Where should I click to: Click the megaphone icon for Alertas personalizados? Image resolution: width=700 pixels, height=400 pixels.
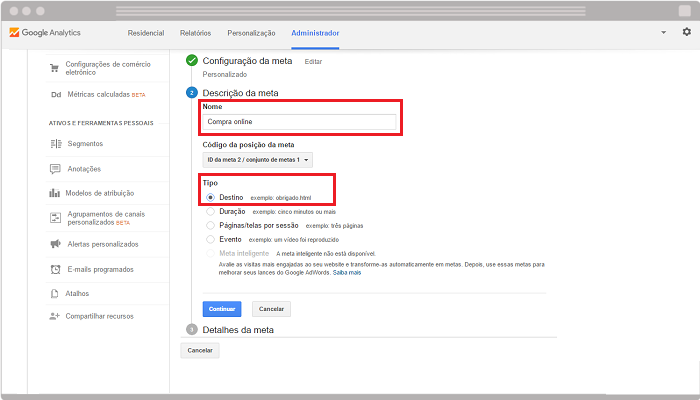tap(55, 244)
